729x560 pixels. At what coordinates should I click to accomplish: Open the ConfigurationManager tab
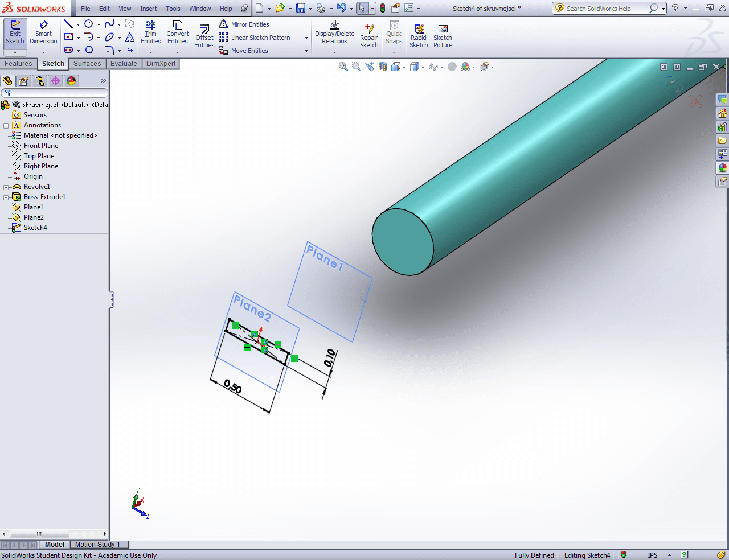(x=39, y=81)
